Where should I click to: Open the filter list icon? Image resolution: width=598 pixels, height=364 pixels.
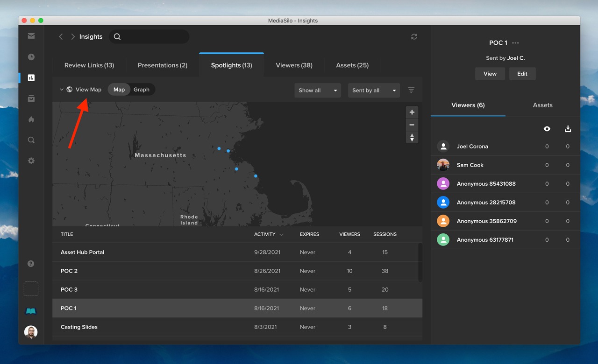pyautogui.click(x=411, y=90)
